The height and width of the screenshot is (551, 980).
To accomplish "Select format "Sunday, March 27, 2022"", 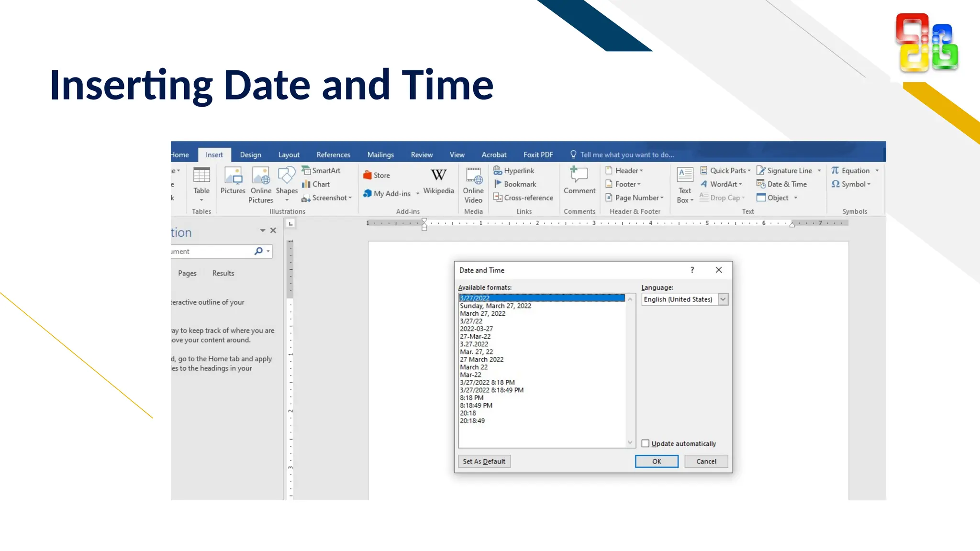I will [x=542, y=306].
